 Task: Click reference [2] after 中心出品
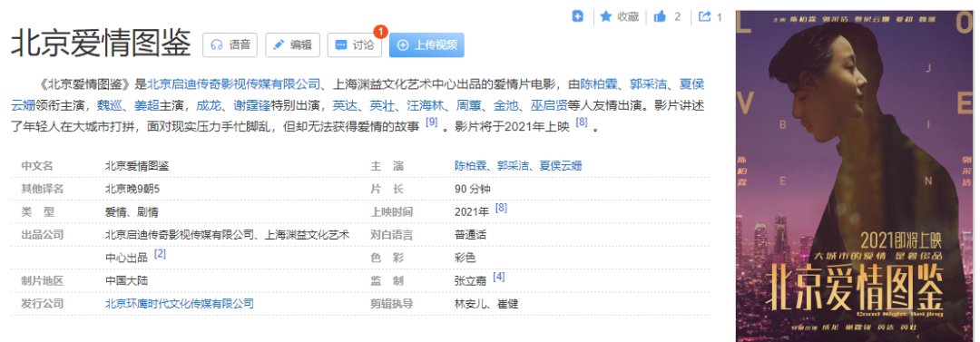click(x=160, y=254)
